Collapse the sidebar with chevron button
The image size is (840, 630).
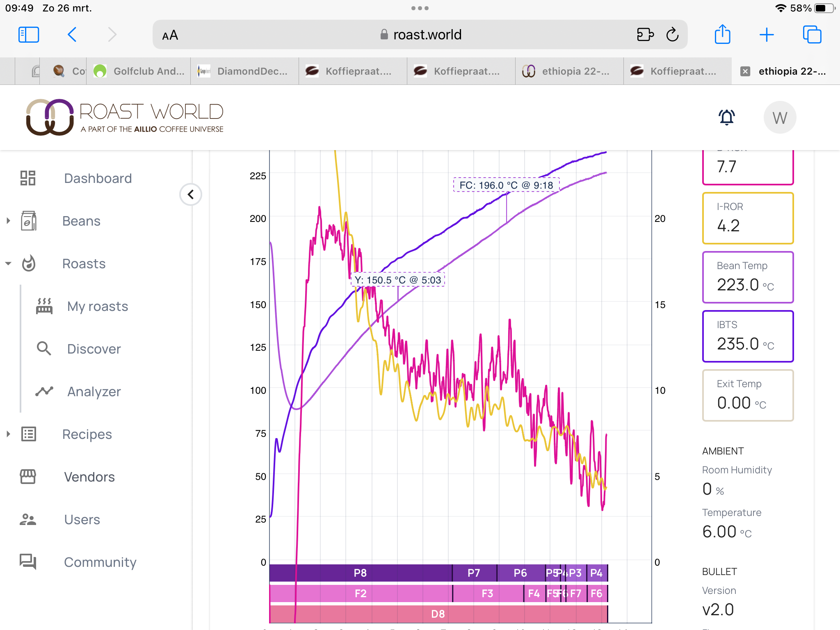191,194
